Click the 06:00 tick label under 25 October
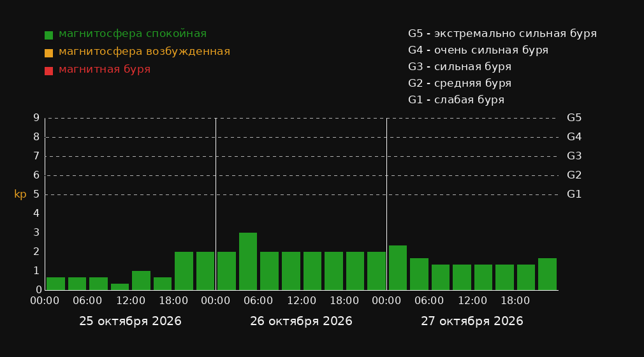This screenshot has height=357, width=644. 87,301
